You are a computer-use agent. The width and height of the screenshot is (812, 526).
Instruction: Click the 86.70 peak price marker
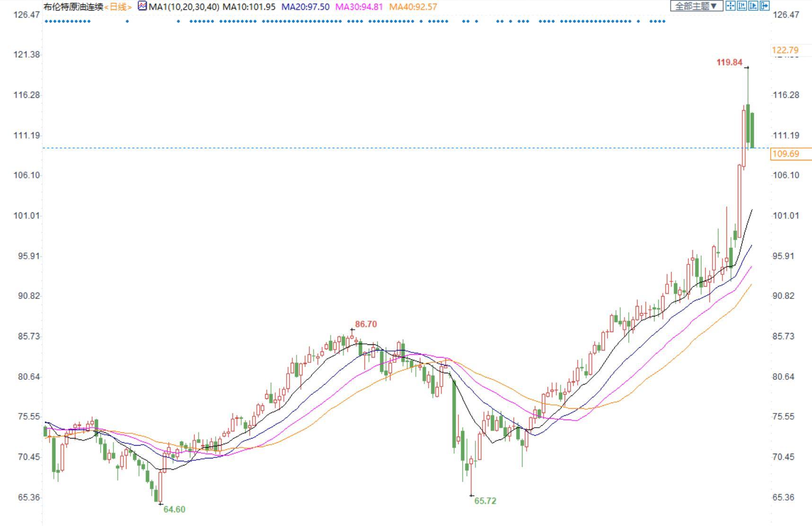[366, 324]
